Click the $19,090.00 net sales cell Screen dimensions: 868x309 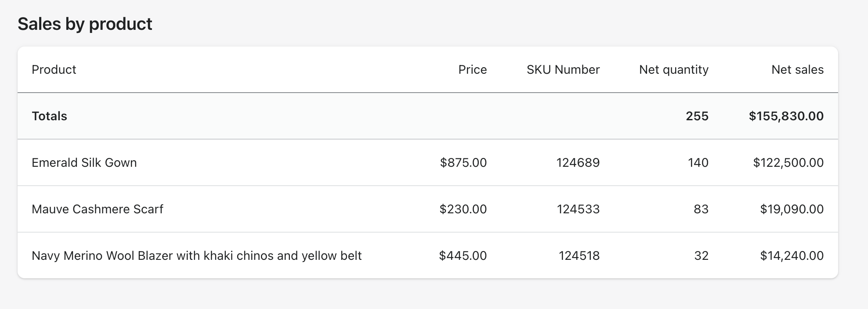coord(792,209)
